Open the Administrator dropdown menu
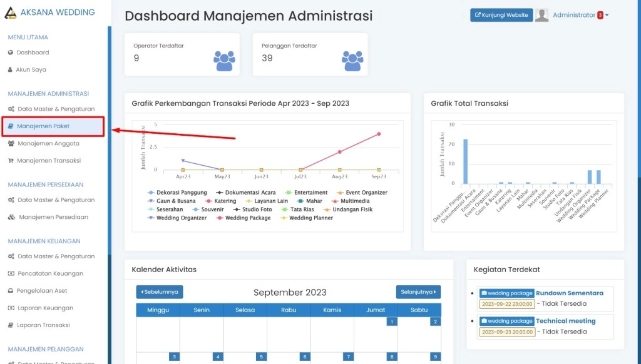This screenshot has width=641, height=364. pos(580,15)
